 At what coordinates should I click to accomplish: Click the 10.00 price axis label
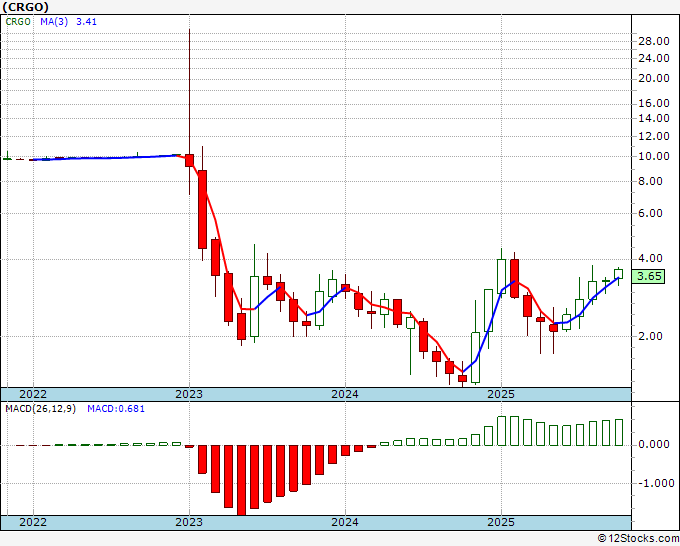pyautogui.click(x=654, y=157)
